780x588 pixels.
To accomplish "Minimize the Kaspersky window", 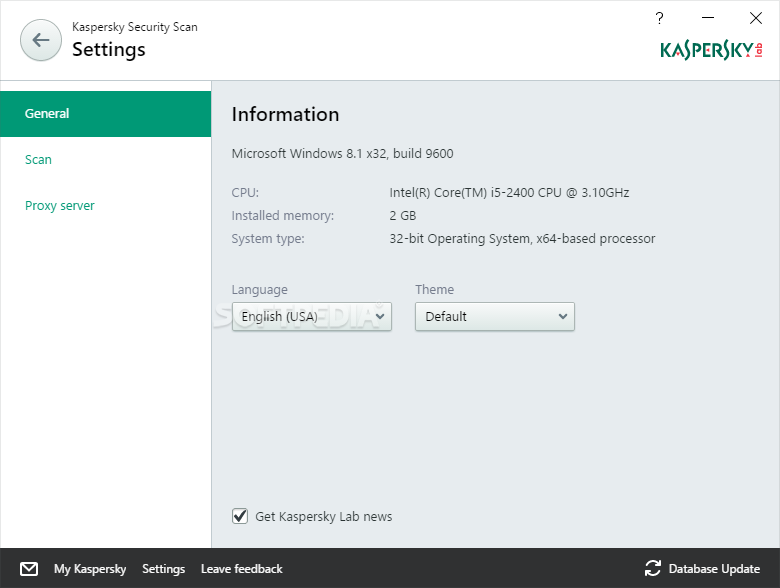I will click(x=708, y=18).
